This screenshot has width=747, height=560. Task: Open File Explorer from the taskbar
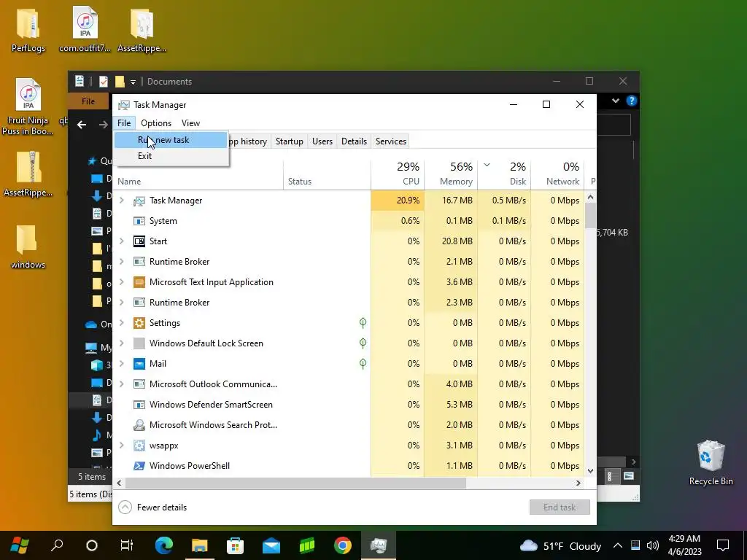tap(200, 545)
